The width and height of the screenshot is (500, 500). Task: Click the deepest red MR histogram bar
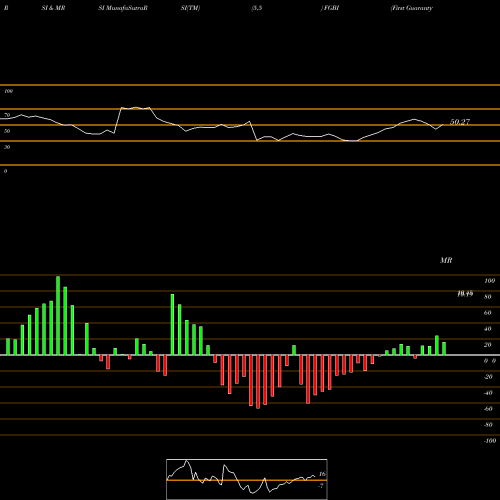click(x=258, y=382)
